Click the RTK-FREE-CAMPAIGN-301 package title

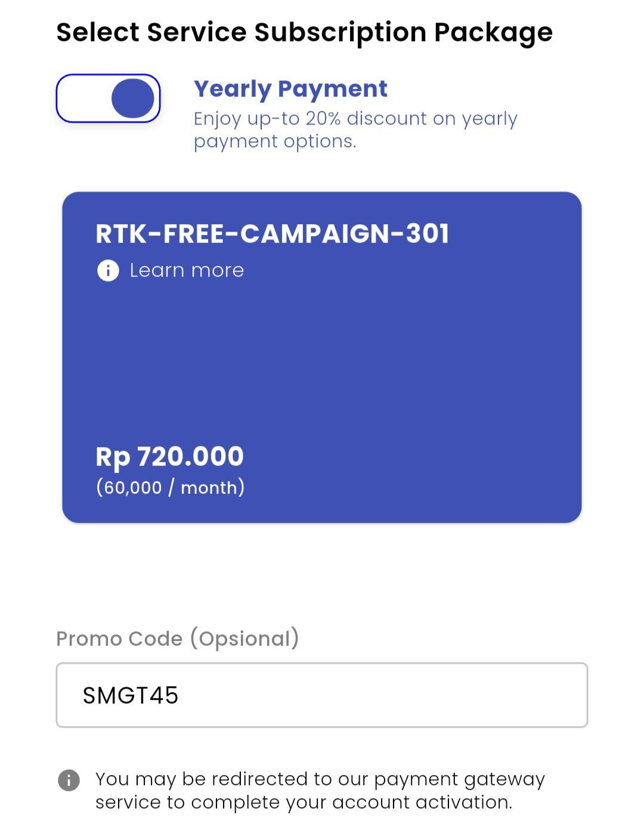[272, 234]
